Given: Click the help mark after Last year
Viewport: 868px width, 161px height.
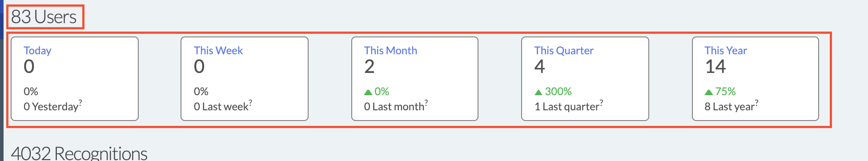Looking at the screenshot, I should (756, 102).
